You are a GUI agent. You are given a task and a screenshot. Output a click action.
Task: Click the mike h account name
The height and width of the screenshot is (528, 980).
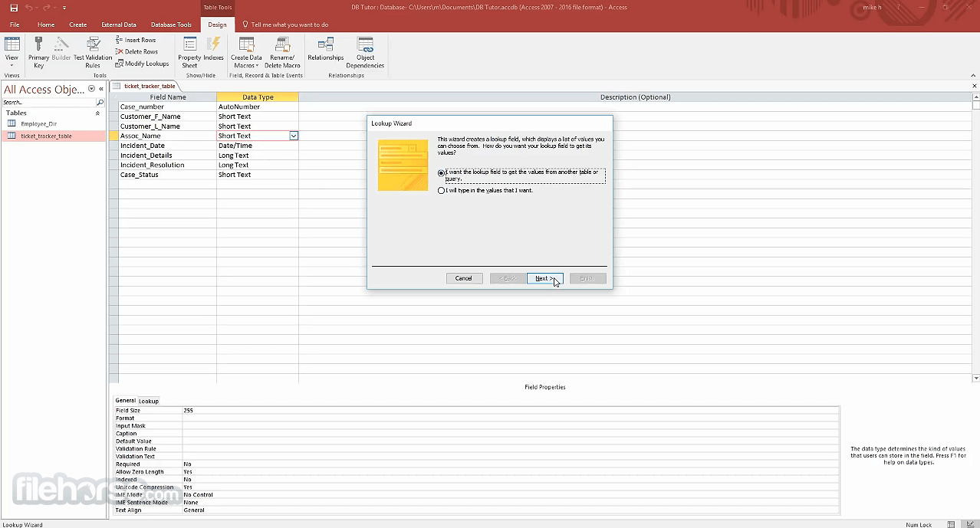point(872,8)
